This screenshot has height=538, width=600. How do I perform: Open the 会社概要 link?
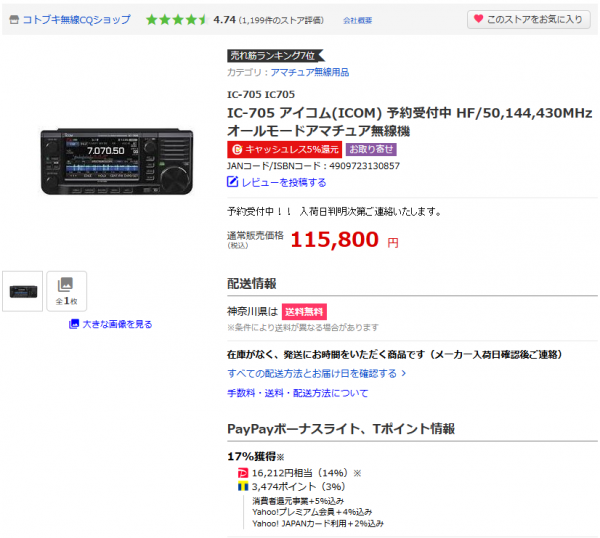point(357,20)
